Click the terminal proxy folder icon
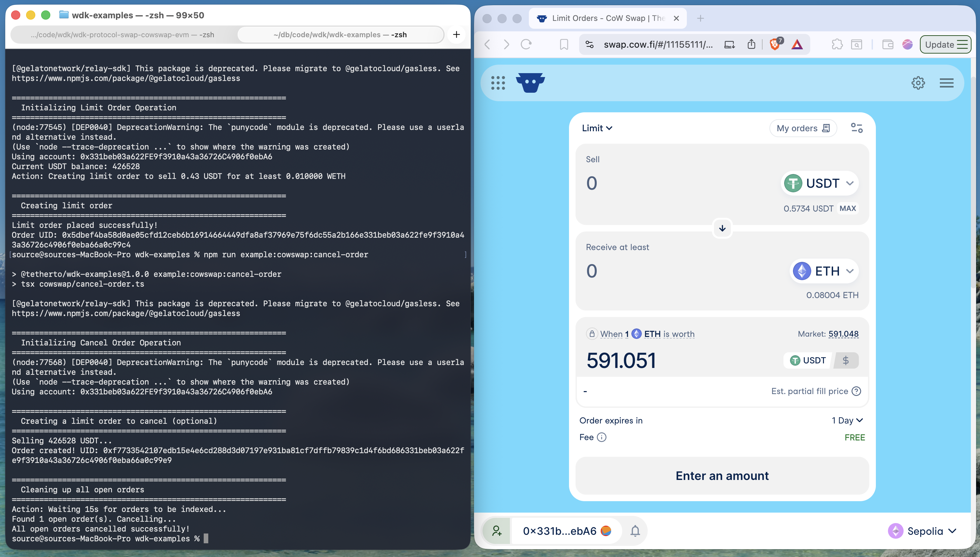Viewport: 980px width, 557px height. 64,15
